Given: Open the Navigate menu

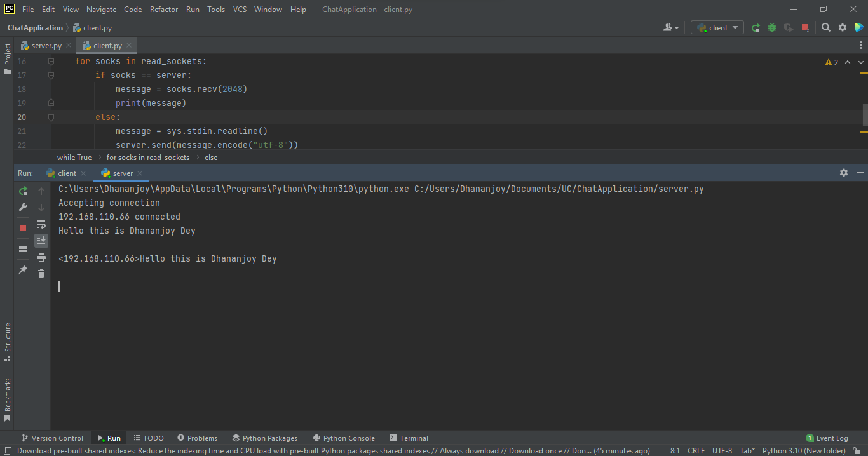Looking at the screenshot, I should pos(101,10).
